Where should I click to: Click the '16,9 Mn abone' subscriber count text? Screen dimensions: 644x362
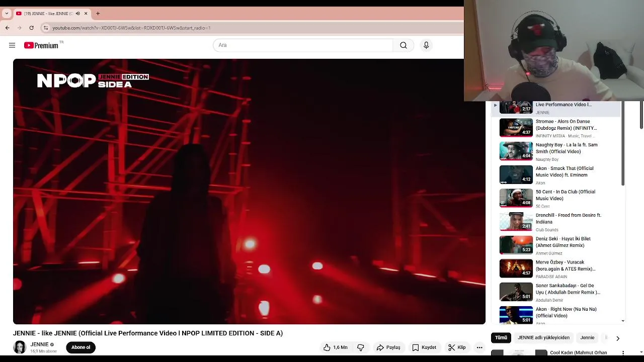click(43, 351)
